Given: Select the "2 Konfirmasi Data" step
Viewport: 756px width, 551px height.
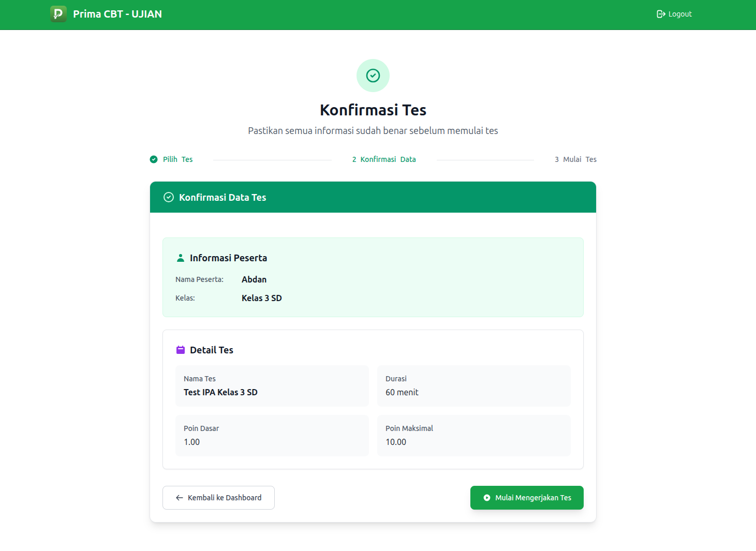Looking at the screenshot, I should click(383, 159).
